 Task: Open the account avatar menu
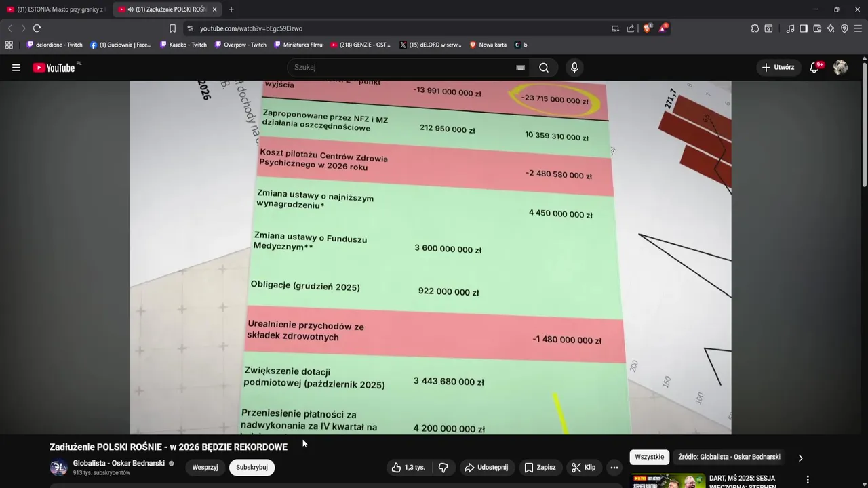tap(840, 67)
